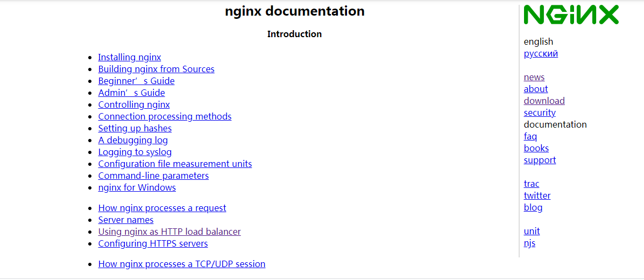Open the books sidebar link
644x280 pixels.
point(536,148)
